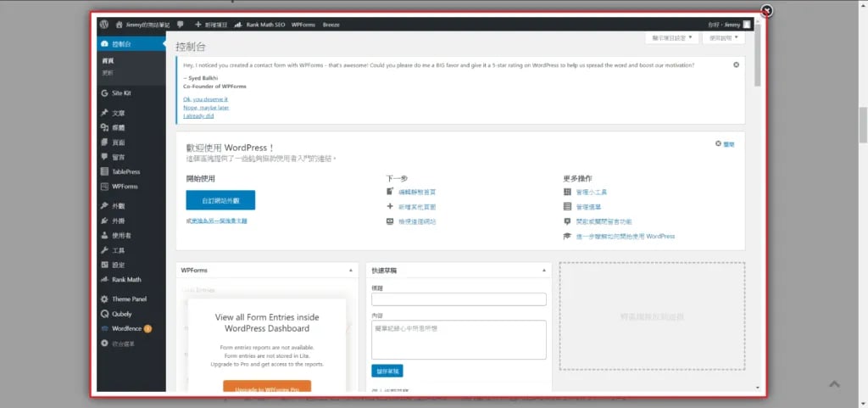Click 'Nope, maybe later' link
The width and height of the screenshot is (868, 408).
point(206,108)
